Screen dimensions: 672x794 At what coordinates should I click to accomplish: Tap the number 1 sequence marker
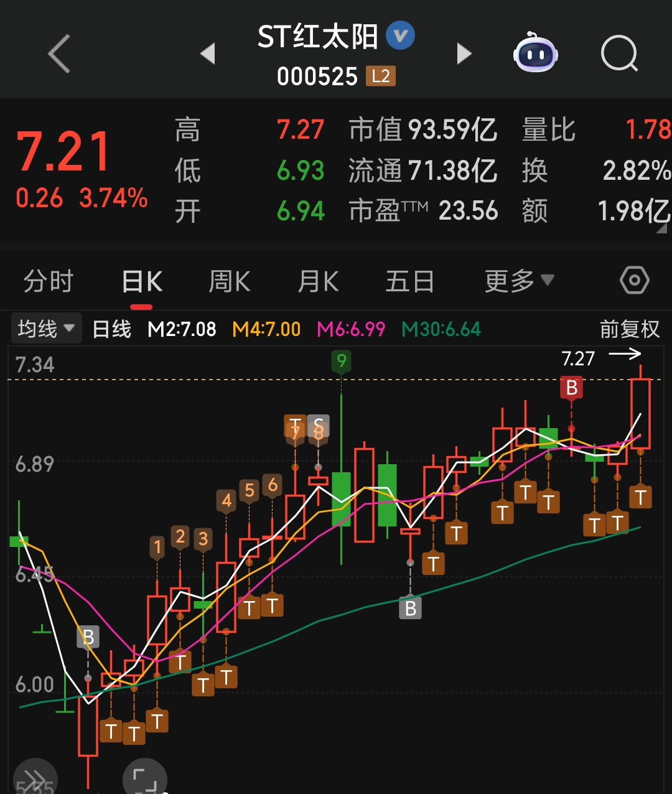pyautogui.click(x=157, y=548)
